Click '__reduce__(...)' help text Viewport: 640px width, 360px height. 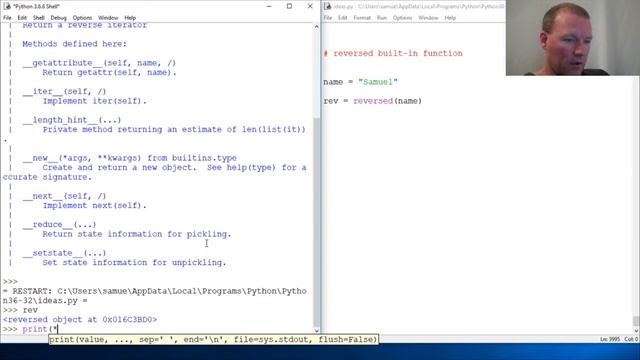(59, 224)
